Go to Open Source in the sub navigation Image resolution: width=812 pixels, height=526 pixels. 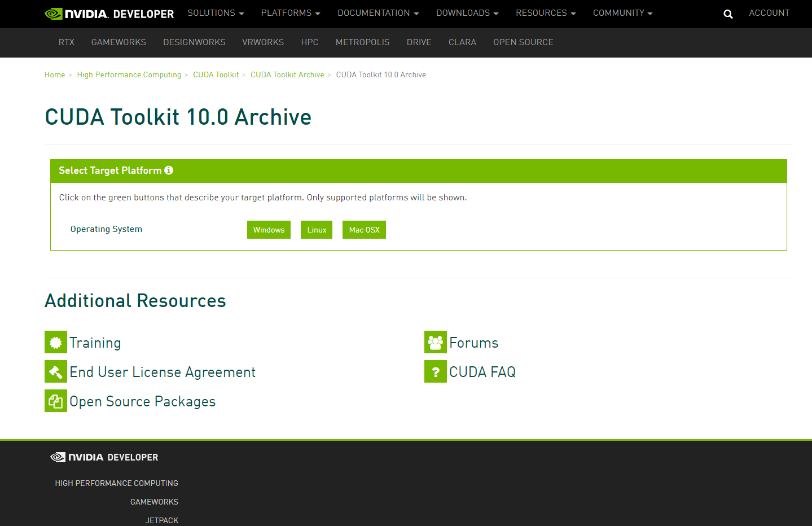coord(523,42)
